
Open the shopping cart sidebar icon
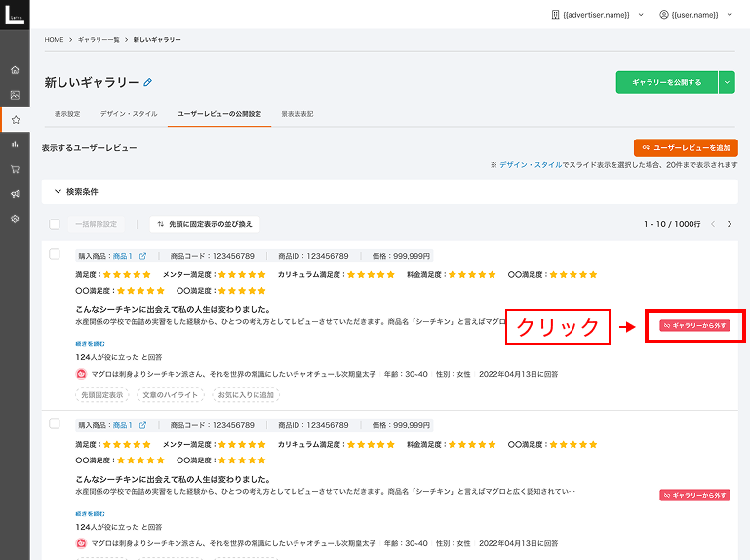click(x=15, y=169)
